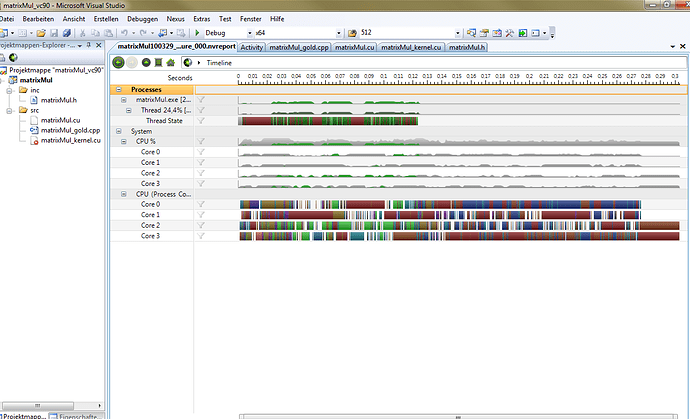The image size is (690, 419).
Task: Switch to the matrixMul_kernel.cu tab
Action: point(411,47)
